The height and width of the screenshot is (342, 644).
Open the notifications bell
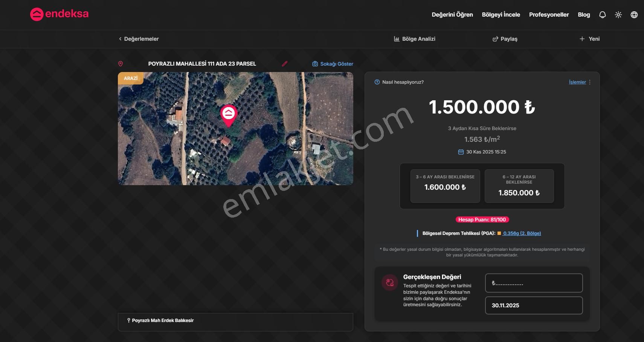pyautogui.click(x=602, y=15)
